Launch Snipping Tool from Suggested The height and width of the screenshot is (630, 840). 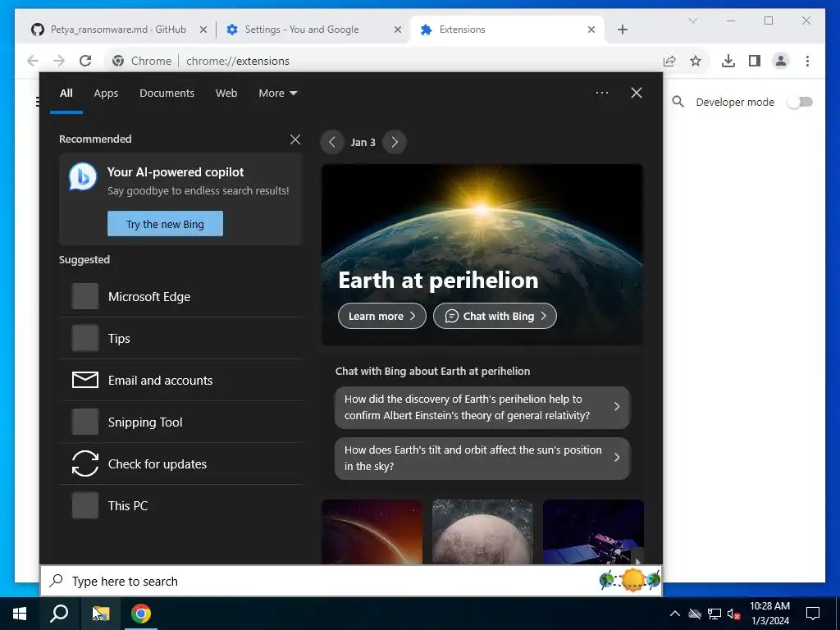181,422
